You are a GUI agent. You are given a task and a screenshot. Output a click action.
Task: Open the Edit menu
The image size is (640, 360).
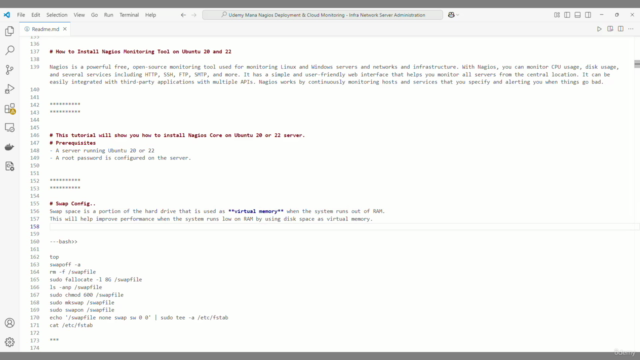[36, 15]
